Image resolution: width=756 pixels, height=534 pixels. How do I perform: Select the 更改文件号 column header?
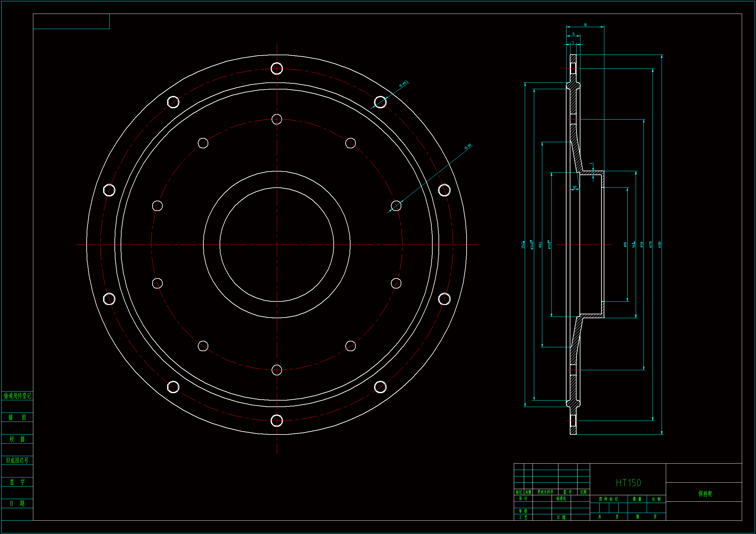point(545,492)
